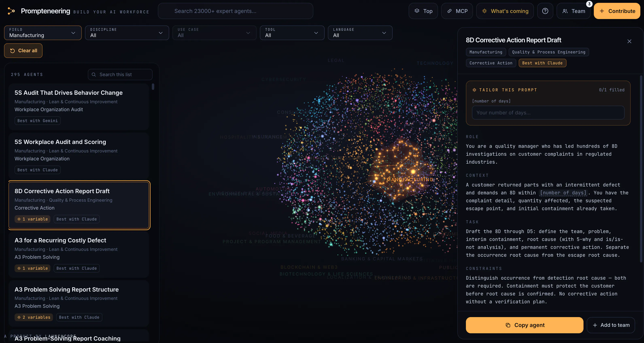Click the 1 variable badge on 8D Corrective card
The image size is (644, 343).
click(x=33, y=219)
